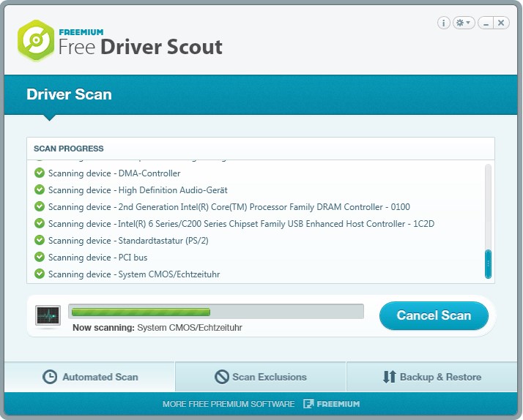Select the 2nd Generation Intel DRAM Controller row
Image resolution: width=523 pixels, height=420 pixels.
(x=256, y=207)
